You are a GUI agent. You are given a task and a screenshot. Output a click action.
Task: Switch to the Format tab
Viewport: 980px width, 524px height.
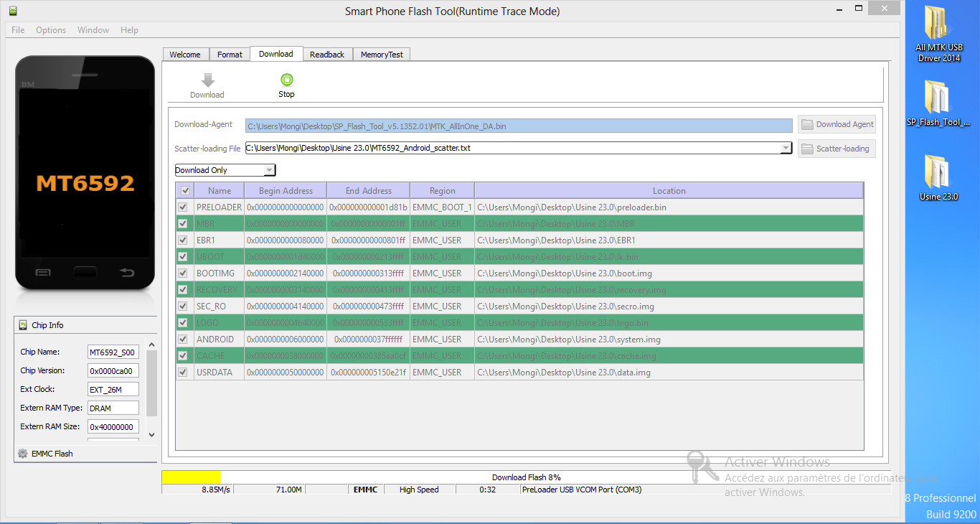click(x=230, y=55)
